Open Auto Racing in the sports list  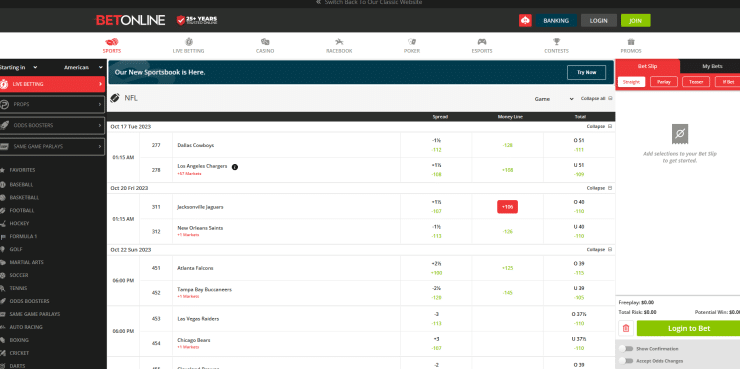[x=26, y=327]
